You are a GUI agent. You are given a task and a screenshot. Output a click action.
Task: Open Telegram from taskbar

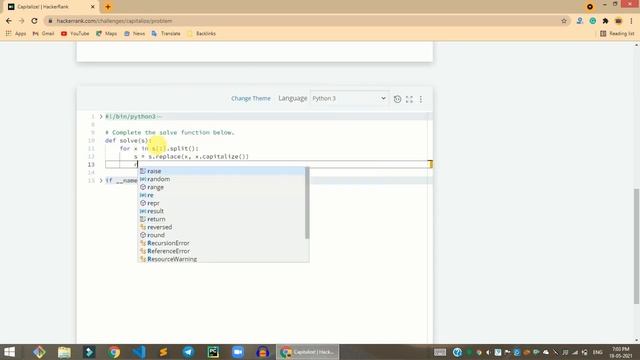189,352
